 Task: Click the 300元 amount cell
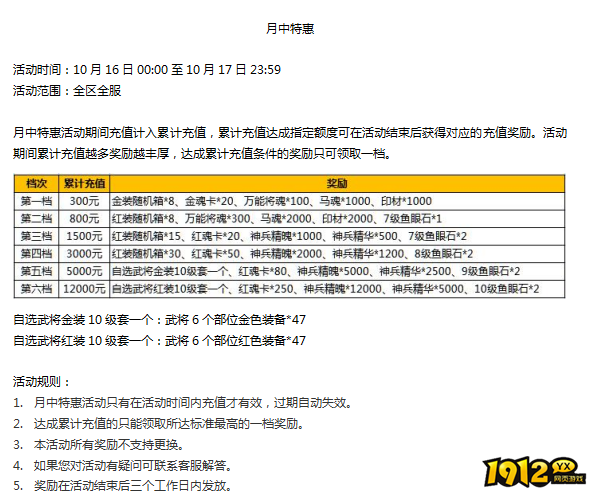pyautogui.click(x=84, y=201)
